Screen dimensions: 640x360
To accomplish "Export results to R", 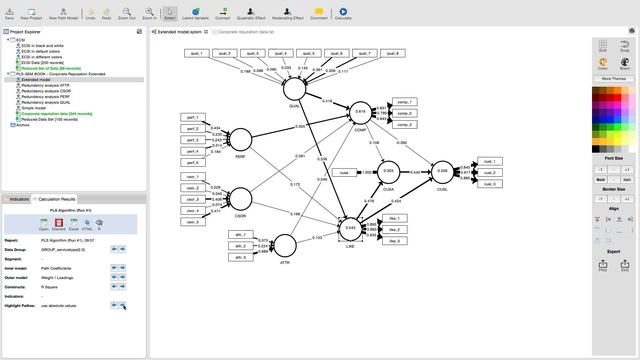I will click(x=99, y=224).
